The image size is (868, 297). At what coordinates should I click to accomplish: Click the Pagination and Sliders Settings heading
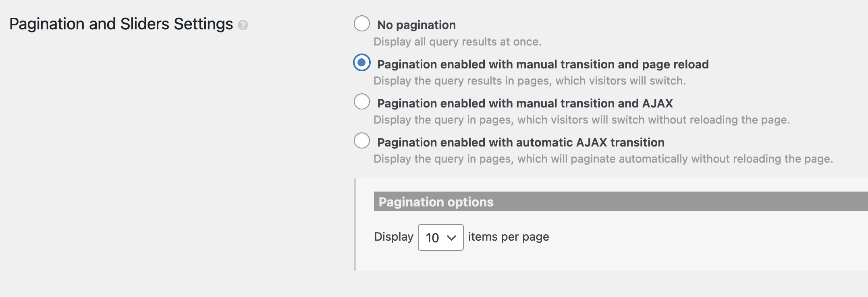[x=121, y=24]
